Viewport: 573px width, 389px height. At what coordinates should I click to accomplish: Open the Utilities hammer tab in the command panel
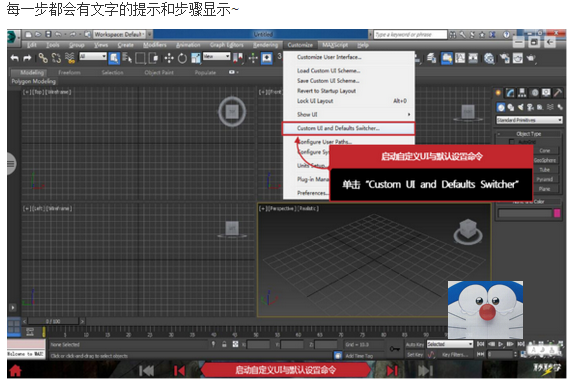tap(558, 93)
